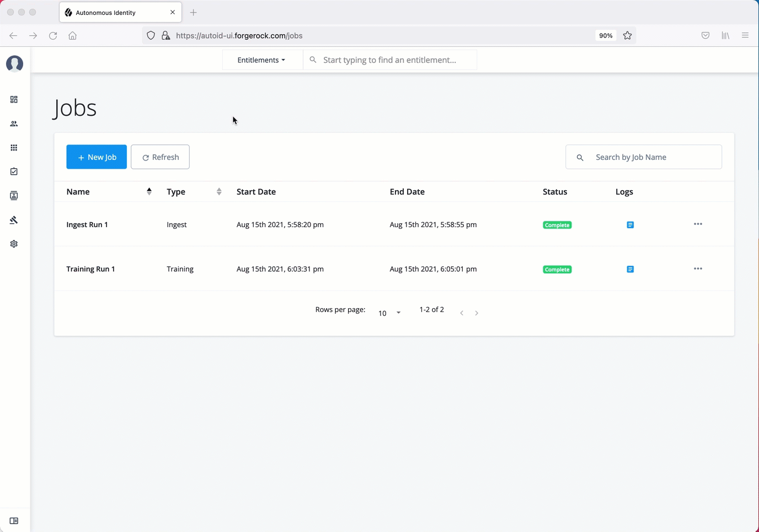This screenshot has width=759, height=532.
Task: Sort jobs by the Type column
Action: point(219,192)
